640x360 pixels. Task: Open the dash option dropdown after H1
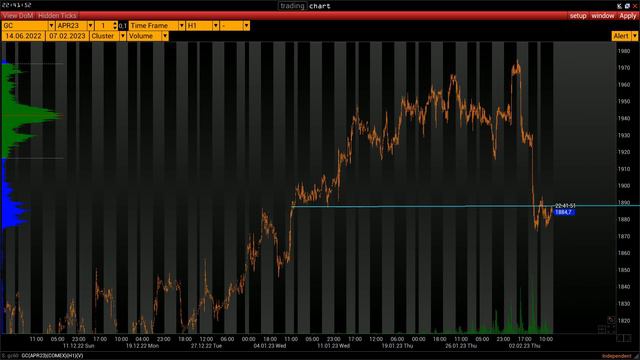(x=235, y=26)
